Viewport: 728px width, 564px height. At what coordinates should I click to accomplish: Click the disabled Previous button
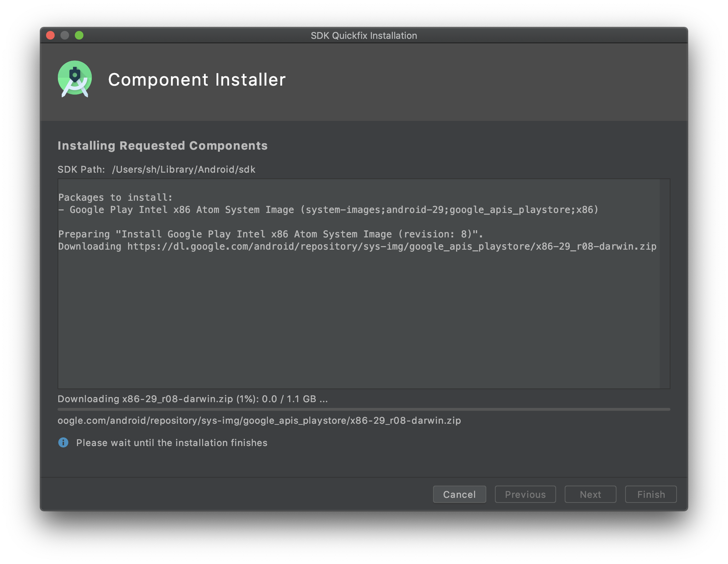tap(525, 494)
